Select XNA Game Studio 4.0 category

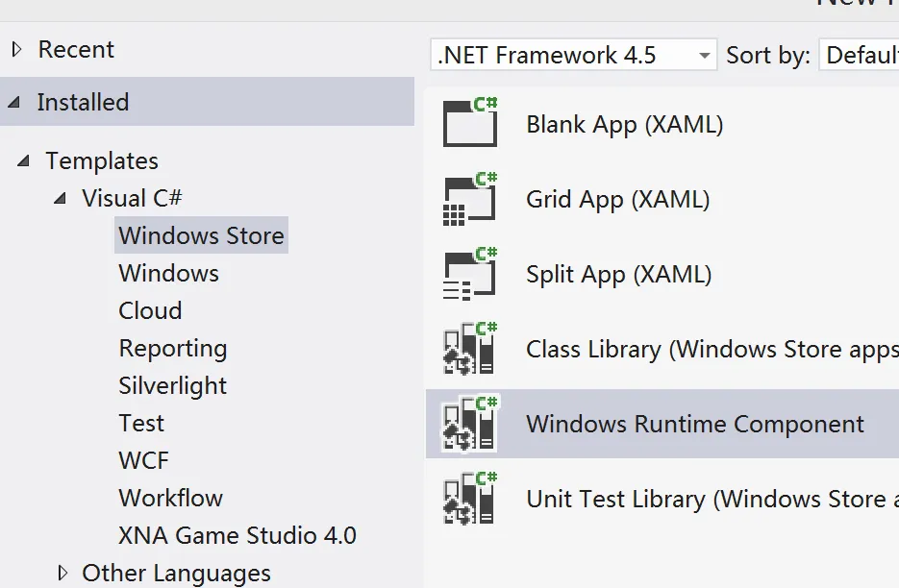click(x=237, y=535)
